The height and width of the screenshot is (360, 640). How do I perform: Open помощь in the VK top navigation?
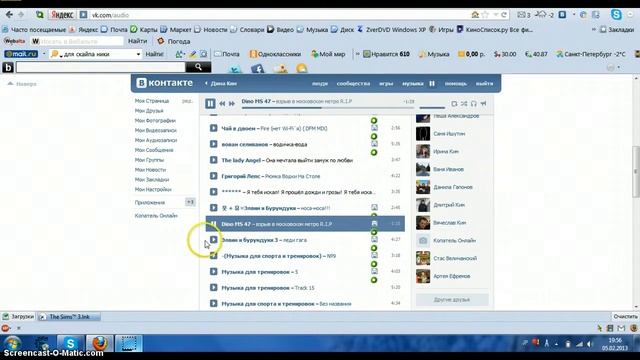456,83
